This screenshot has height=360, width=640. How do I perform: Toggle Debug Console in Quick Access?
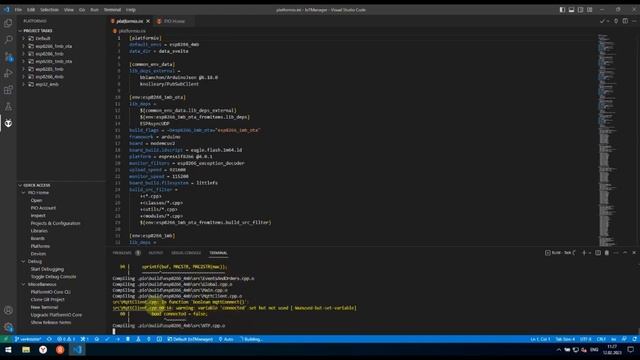click(53, 277)
